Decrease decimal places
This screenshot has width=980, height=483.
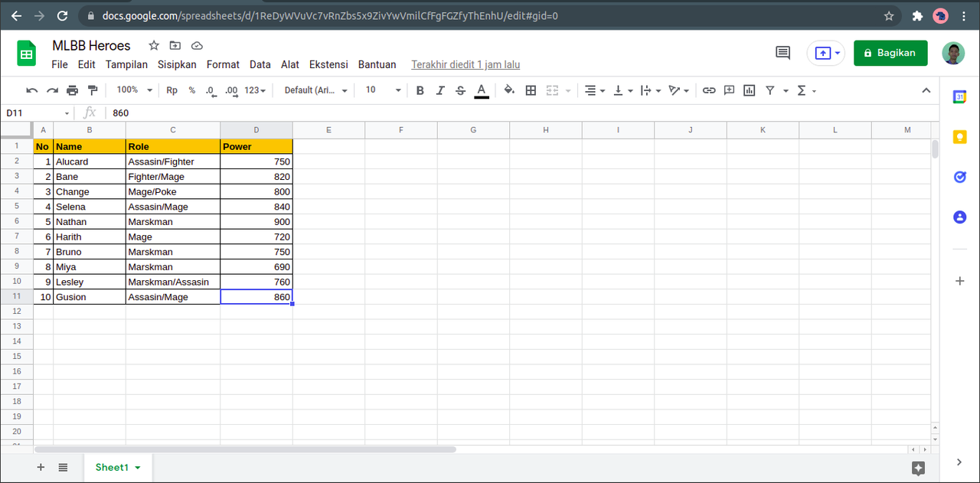211,90
